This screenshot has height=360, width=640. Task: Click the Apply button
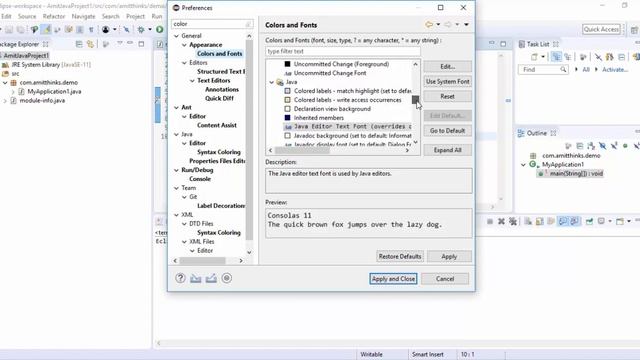(449, 256)
